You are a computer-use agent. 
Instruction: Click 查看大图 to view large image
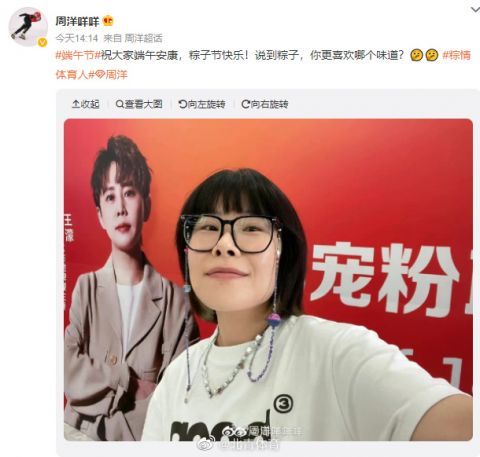[x=139, y=104]
